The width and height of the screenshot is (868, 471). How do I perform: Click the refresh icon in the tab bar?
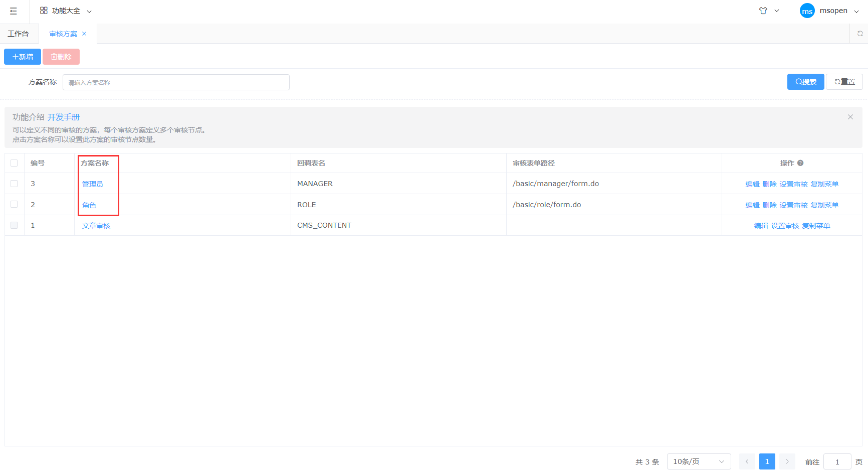tap(859, 34)
